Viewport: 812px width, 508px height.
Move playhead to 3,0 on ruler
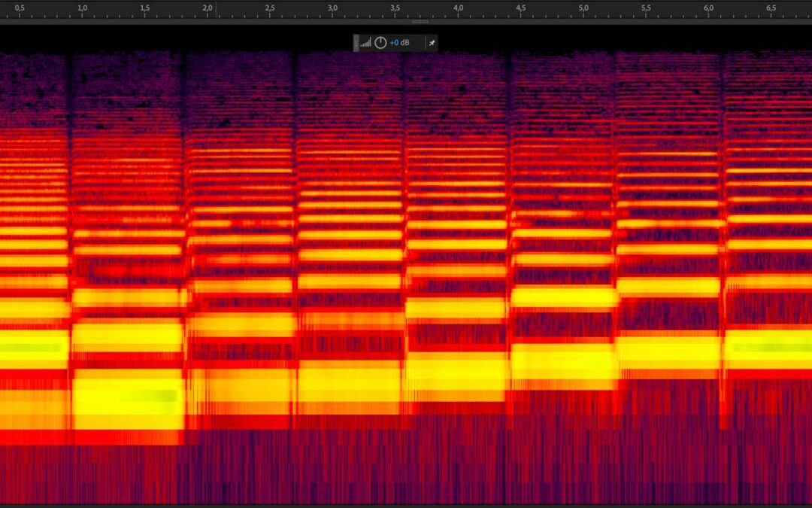click(332, 8)
